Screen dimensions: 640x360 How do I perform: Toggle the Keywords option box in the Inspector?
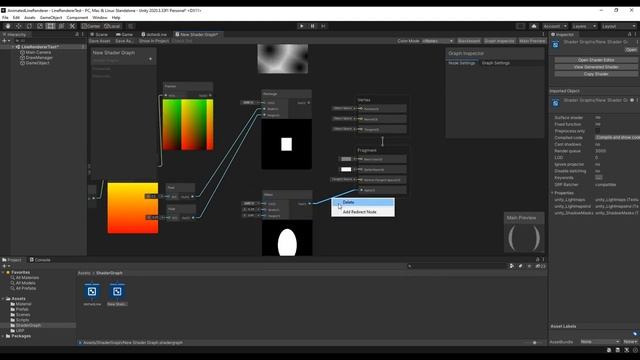tap(599, 178)
